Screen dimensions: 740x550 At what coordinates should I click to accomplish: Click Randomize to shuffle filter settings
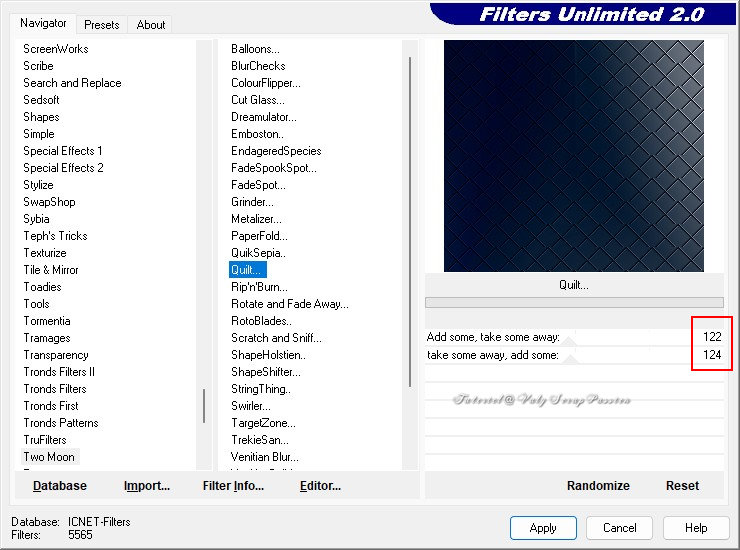point(598,486)
